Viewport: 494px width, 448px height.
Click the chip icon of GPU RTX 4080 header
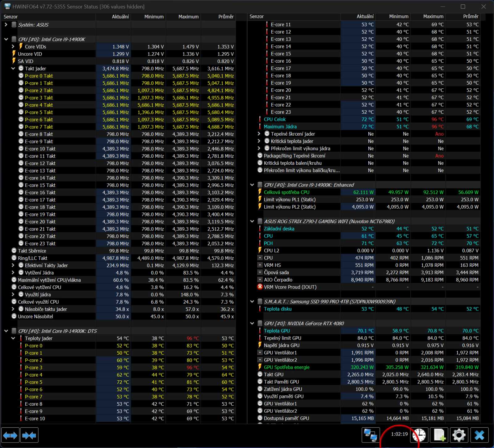260,323
